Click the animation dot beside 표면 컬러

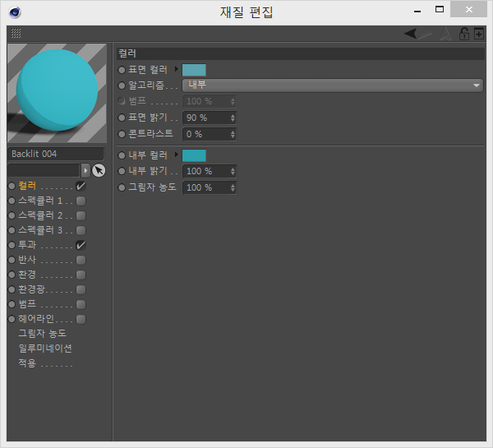point(122,70)
